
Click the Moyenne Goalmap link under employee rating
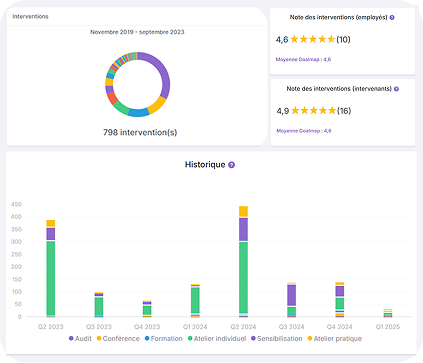click(303, 59)
